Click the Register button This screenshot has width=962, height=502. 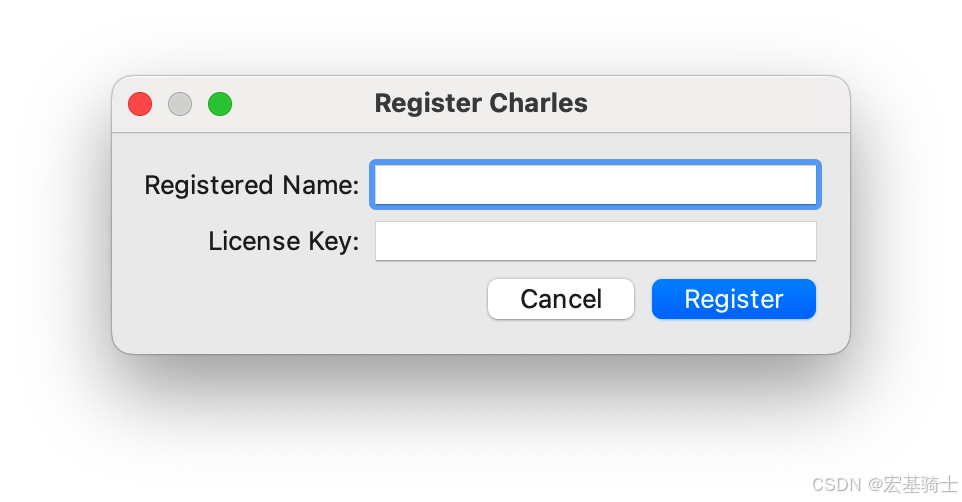point(734,299)
